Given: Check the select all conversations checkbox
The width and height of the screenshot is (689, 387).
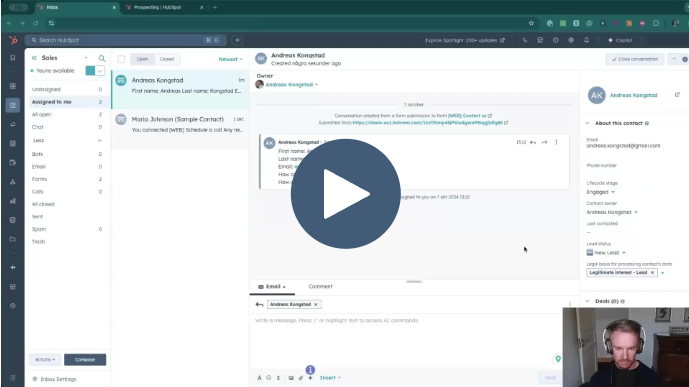Looking at the screenshot, I should click(x=121, y=59).
